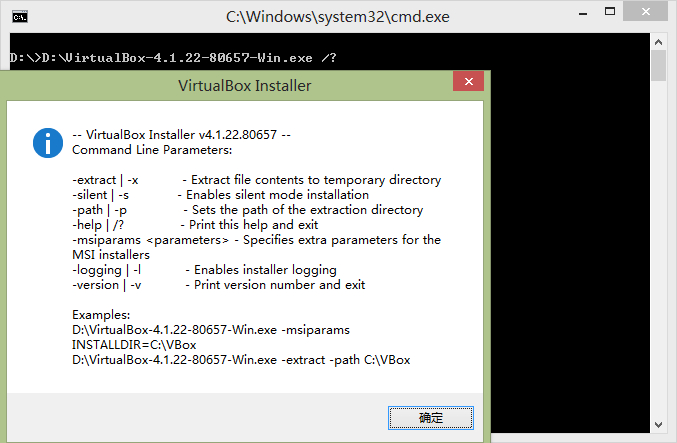The image size is (677, 443).
Task: Minimize the cmd.exe window
Action: 583,13
